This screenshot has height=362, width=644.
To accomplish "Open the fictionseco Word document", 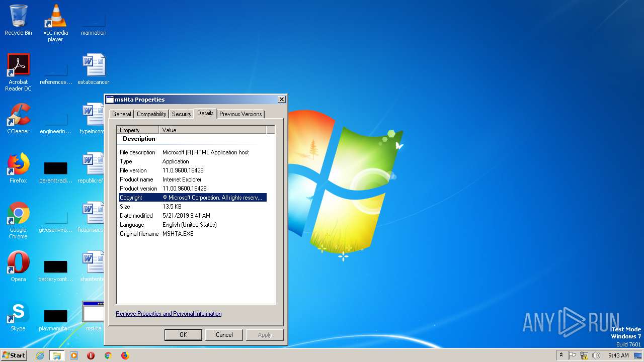I will click(91, 217).
